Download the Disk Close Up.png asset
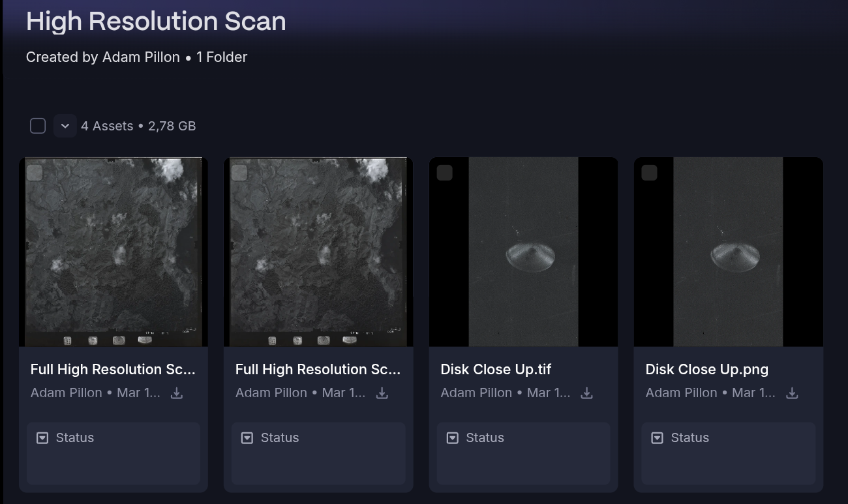Image resolution: width=848 pixels, height=504 pixels. [x=792, y=393]
